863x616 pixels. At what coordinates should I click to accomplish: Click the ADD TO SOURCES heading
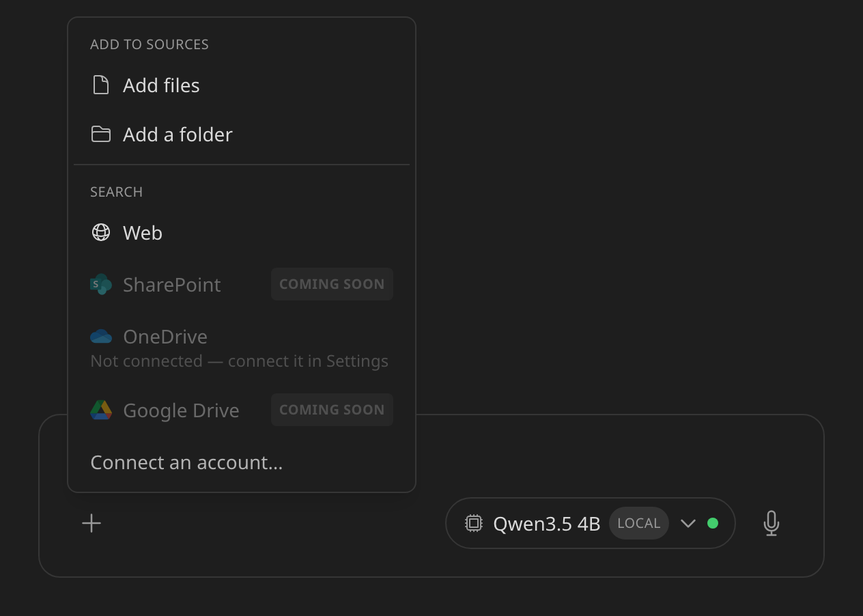150,44
